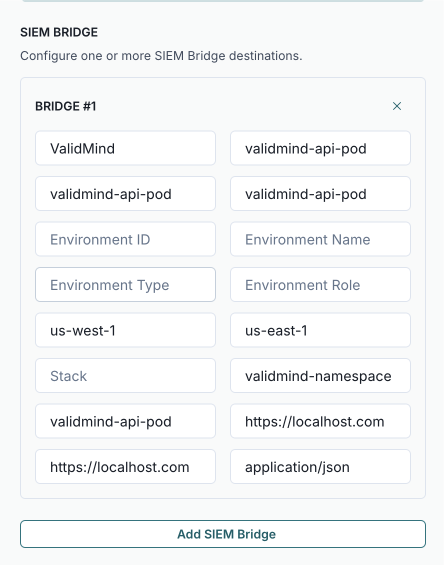The width and height of the screenshot is (444, 565).
Task: Click the BRIDGE #1 card title
Action: click(66, 106)
